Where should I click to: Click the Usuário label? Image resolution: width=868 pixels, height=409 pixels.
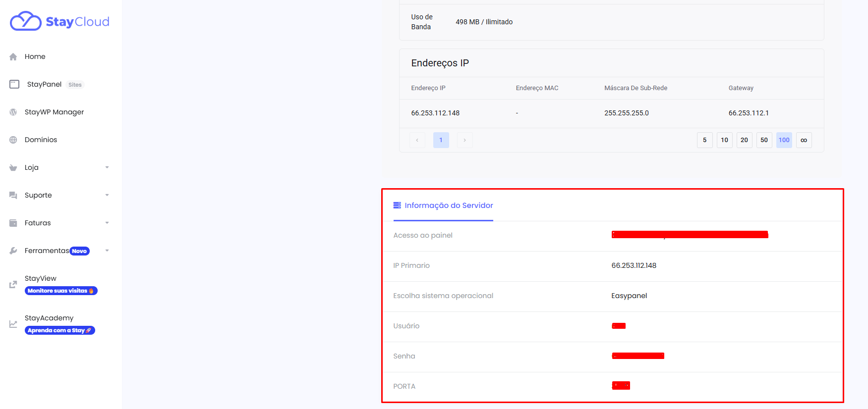(x=406, y=326)
